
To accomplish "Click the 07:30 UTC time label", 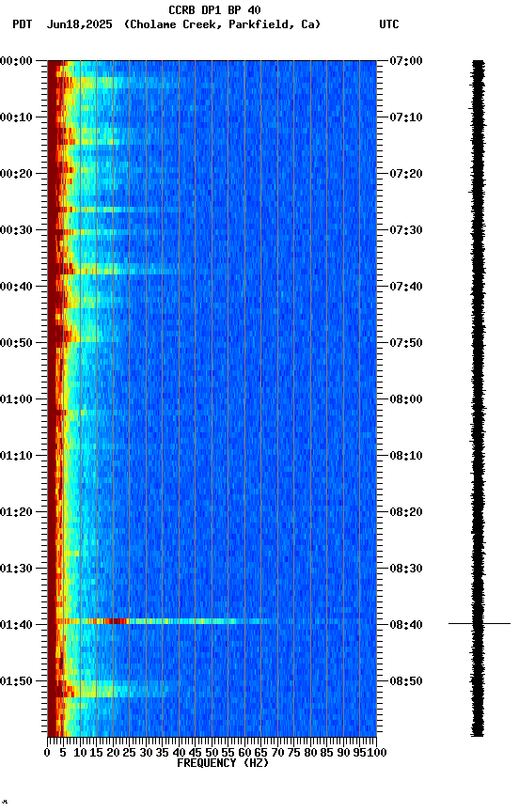I will click(x=406, y=230).
